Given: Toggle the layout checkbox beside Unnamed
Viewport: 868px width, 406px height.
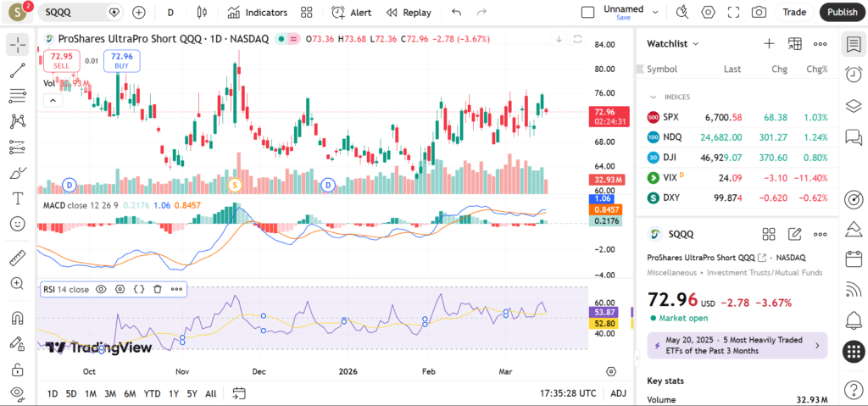Looking at the screenshot, I should click(587, 13).
